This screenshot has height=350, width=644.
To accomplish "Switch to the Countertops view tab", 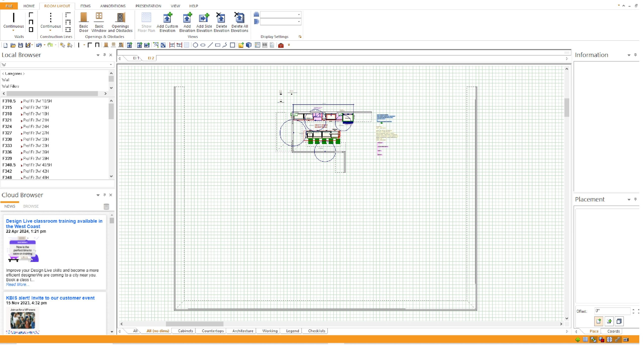I will click(213, 331).
